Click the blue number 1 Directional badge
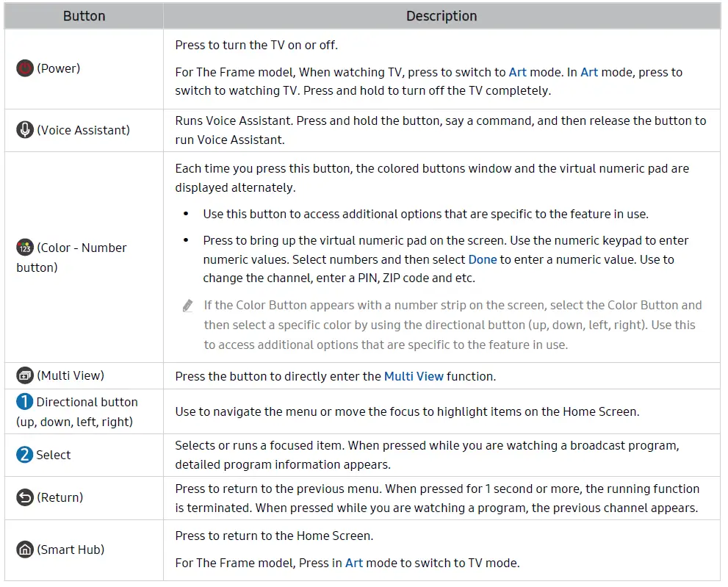This screenshot has width=728, height=587. click(25, 402)
